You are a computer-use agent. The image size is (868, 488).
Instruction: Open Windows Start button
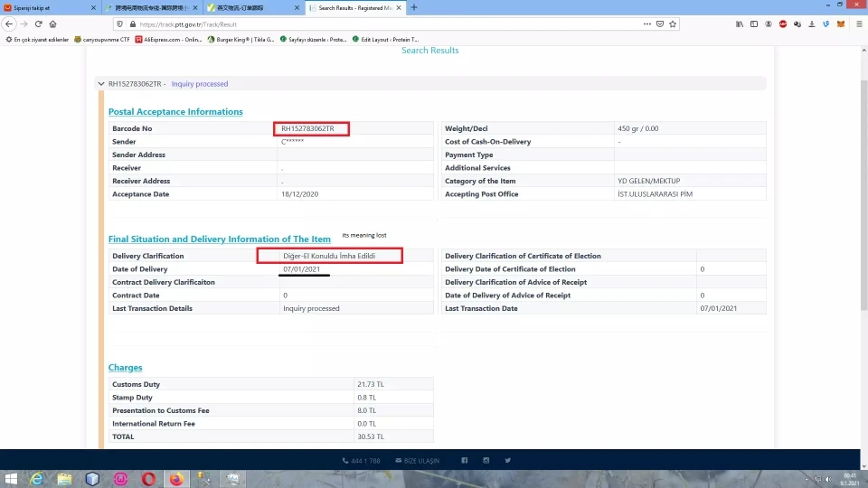pyautogui.click(x=11, y=479)
